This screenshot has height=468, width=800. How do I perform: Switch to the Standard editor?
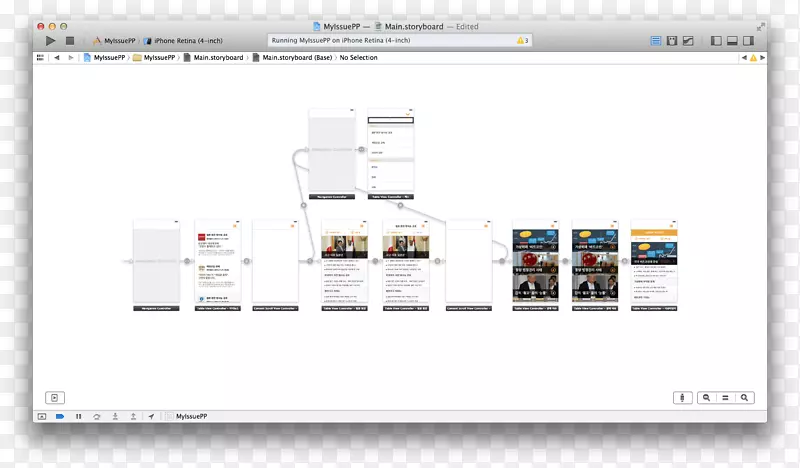(656, 41)
